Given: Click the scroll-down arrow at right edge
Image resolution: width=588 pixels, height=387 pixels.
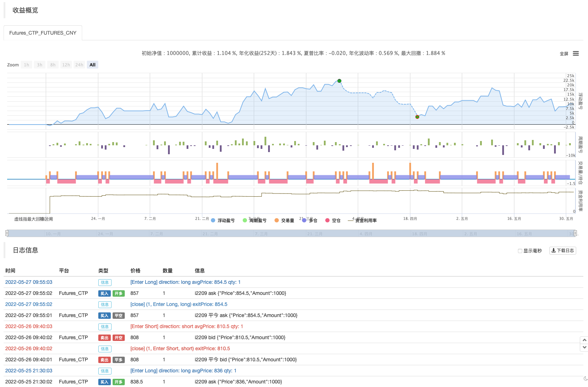Looking at the screenshot, I should (584, 347).
